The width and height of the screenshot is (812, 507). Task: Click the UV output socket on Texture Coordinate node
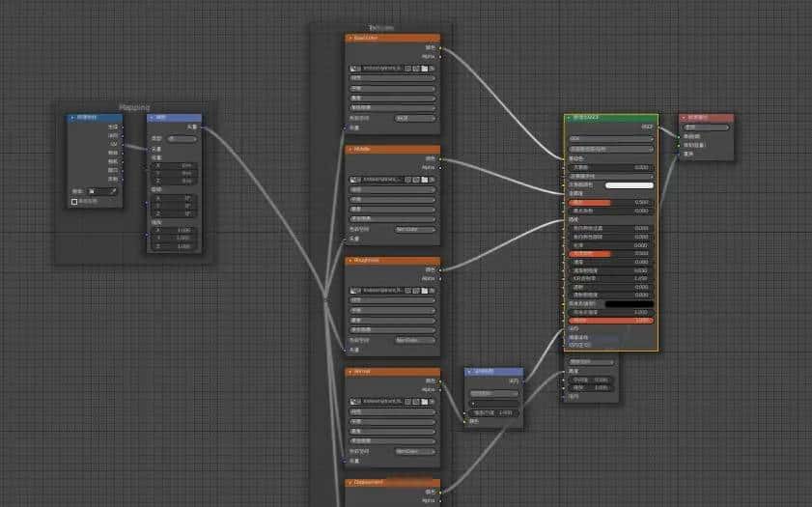121,144
